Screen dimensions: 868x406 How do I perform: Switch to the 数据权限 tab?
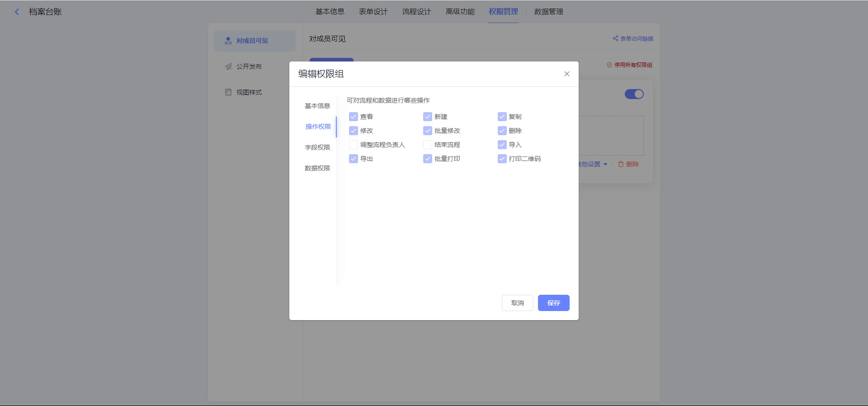coord(317,168)
